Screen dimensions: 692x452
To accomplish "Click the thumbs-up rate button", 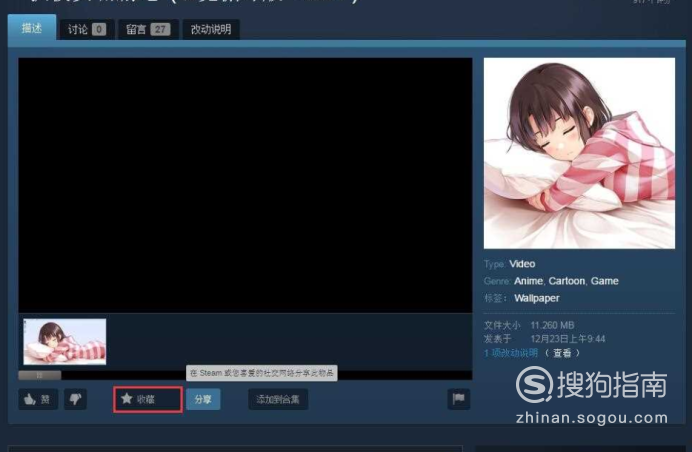I will (38, 399).
